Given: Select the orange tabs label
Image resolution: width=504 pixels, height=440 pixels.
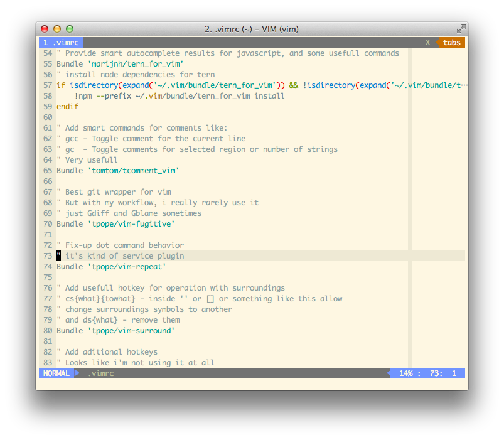Looking at the screenshot, I should [x=451, y=43].
